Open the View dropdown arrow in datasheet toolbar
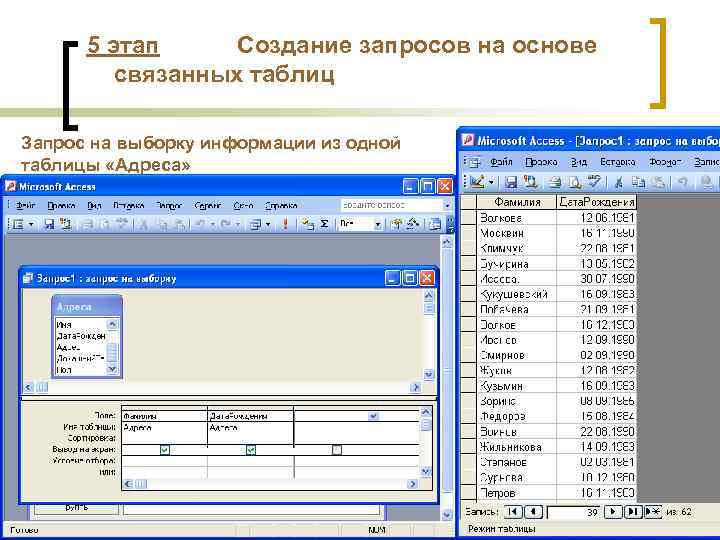The image size is (720, 540). pos(491,183)
